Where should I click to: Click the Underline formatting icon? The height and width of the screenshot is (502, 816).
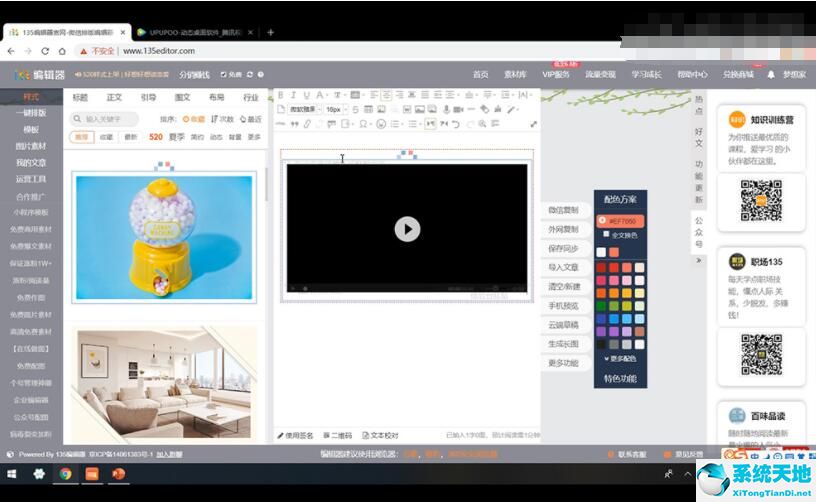coord(307,95)
